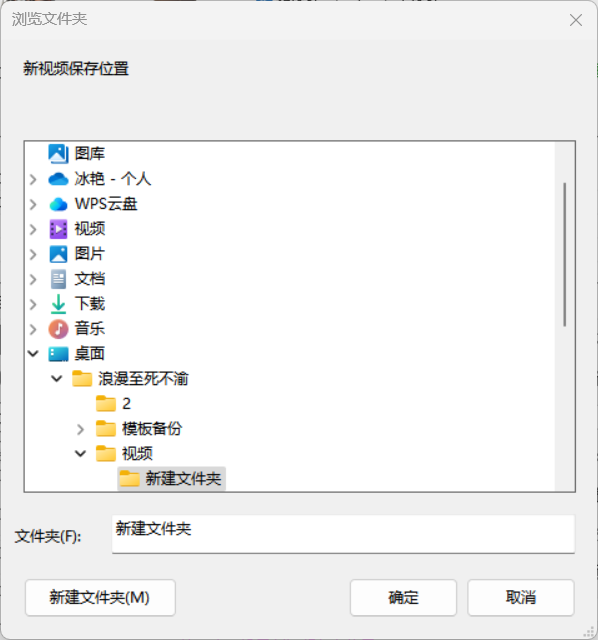The image size is (598, 640).
Task: Confirm with the 确定 button
Action: [403, 598]
